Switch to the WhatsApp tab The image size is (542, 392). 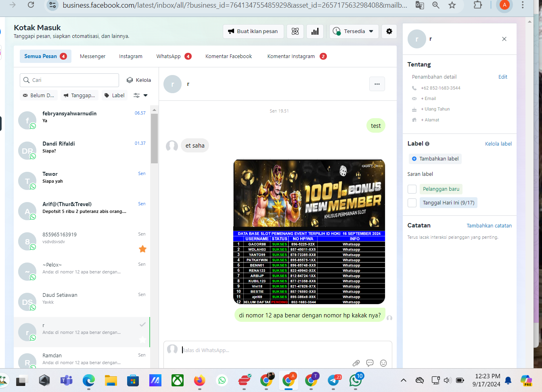(174, 56)
